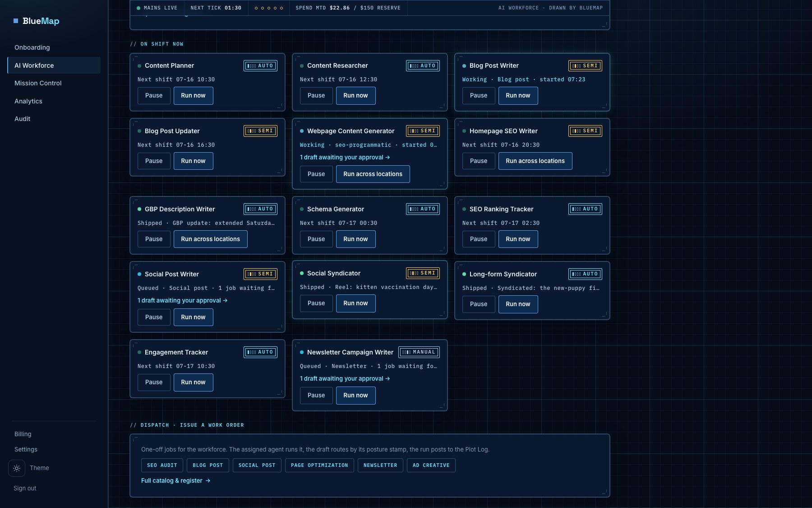Run the Long-form Syndicator now
The height and width of the screenshot is (508, 812).
coord(518,304)
